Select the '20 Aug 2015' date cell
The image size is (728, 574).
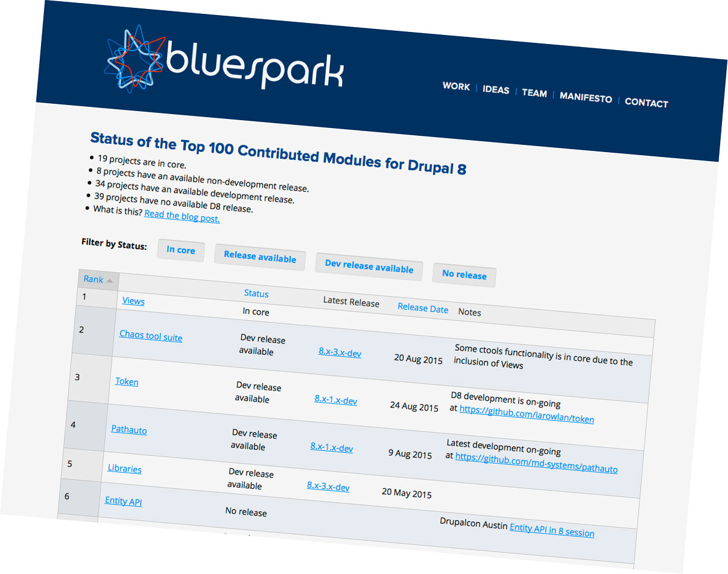[x=419, y=359]
